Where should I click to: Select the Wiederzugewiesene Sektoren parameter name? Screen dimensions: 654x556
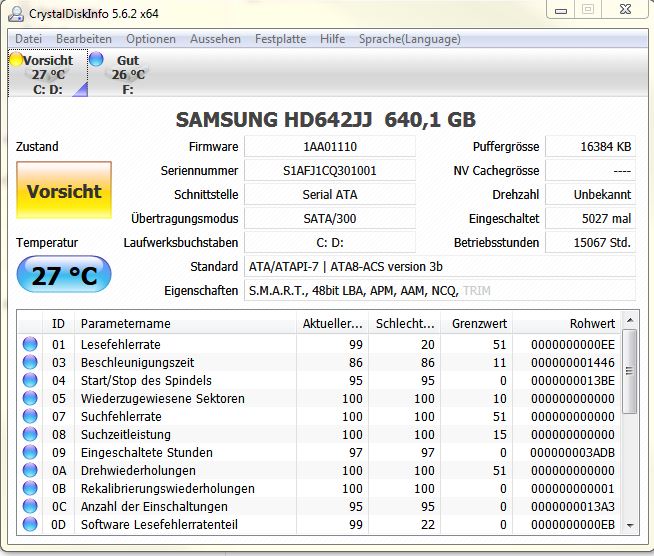163,398
